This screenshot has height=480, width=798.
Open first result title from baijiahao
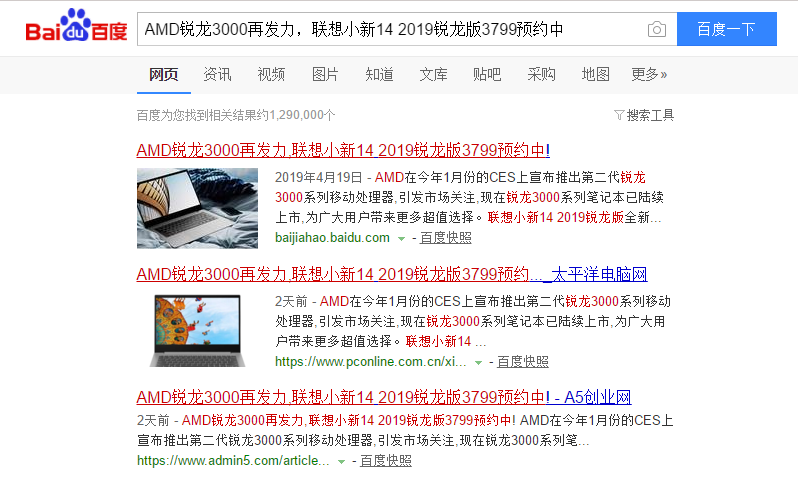343,150
